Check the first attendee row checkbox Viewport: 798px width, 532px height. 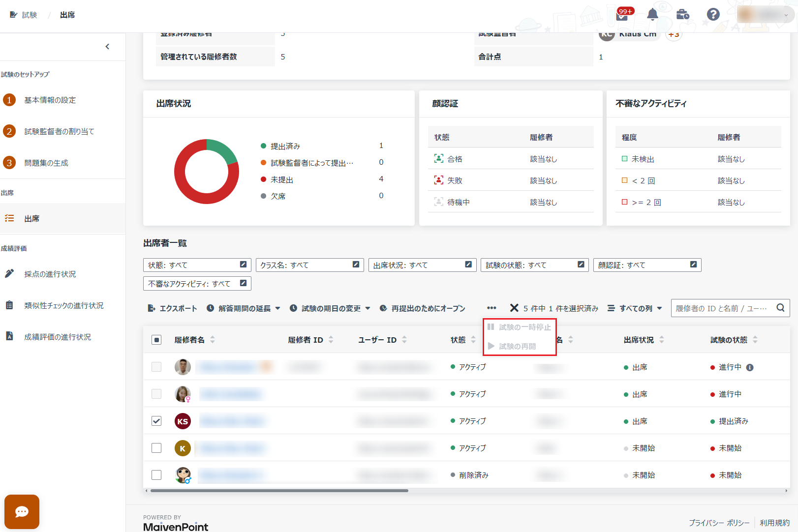pos(156,367)
